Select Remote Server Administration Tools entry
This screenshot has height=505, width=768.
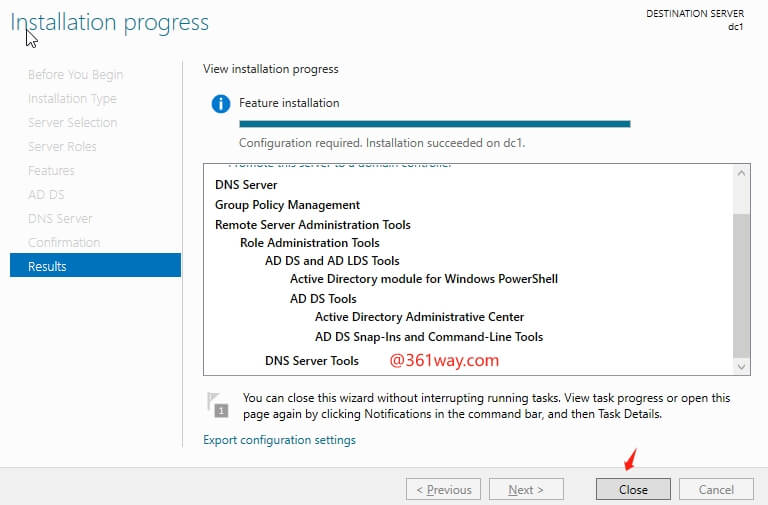[313, 225]
